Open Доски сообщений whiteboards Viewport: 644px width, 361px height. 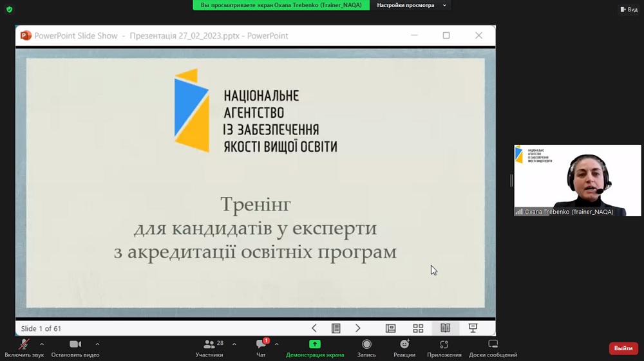[x=493, y=348]
